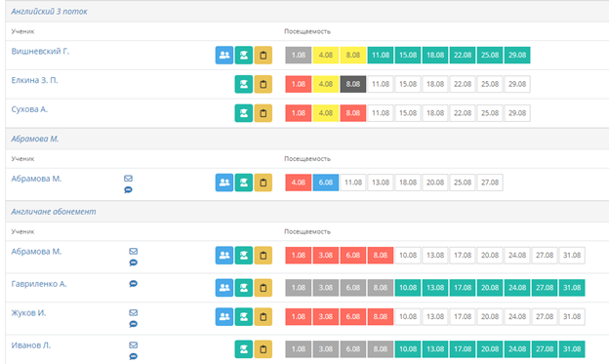Click yellow clipboard icon in Елкина З. П. row
The image size is (609, 364).
coord(263,84)
